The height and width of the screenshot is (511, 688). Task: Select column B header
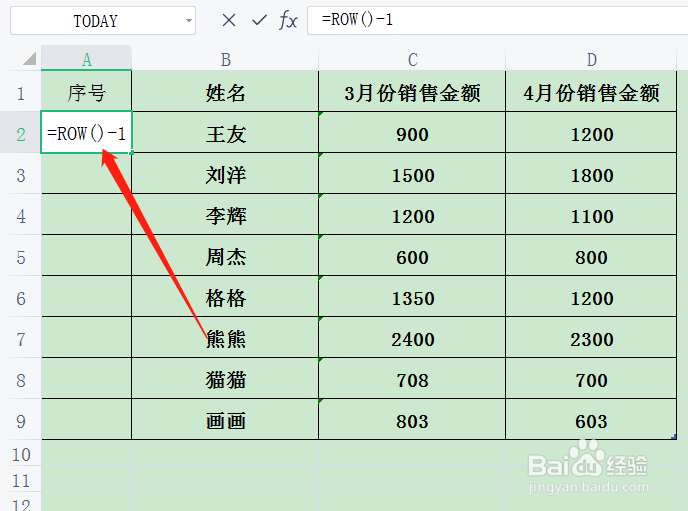tap(225, 59)
